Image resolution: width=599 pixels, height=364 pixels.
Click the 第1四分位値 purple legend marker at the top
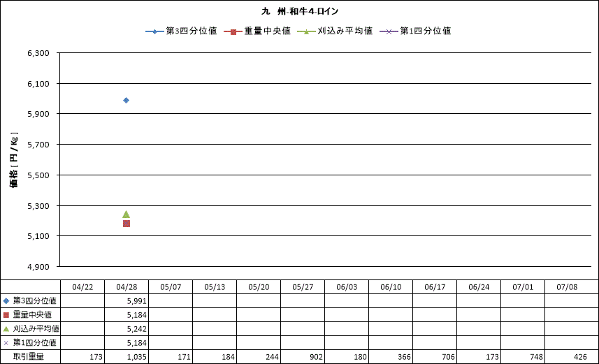tap(389, 31)
